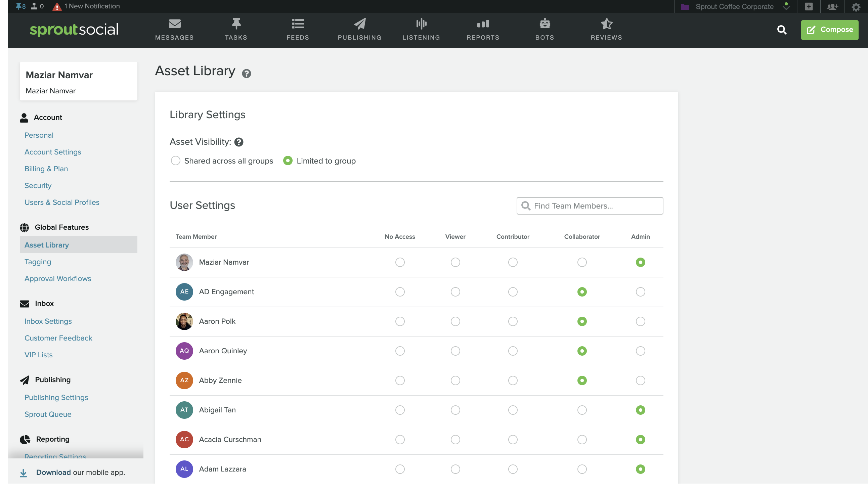Image resolution: width=868 pixels, height=493 pixels.
Task: Click help icon next to Asset Visibility
Action: (x=239, y=142)
